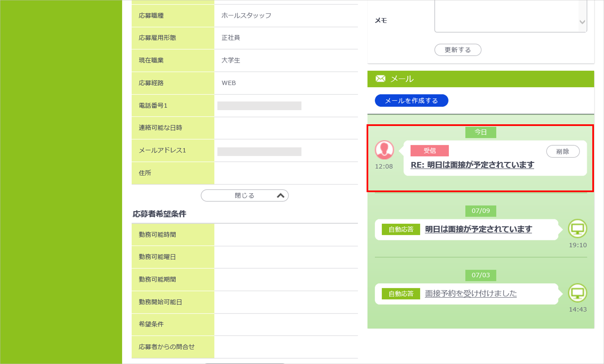Click the 自動応答 tag on 07/09 mail
This screenshot has width=604, height=364.
(x=401, y=229)
